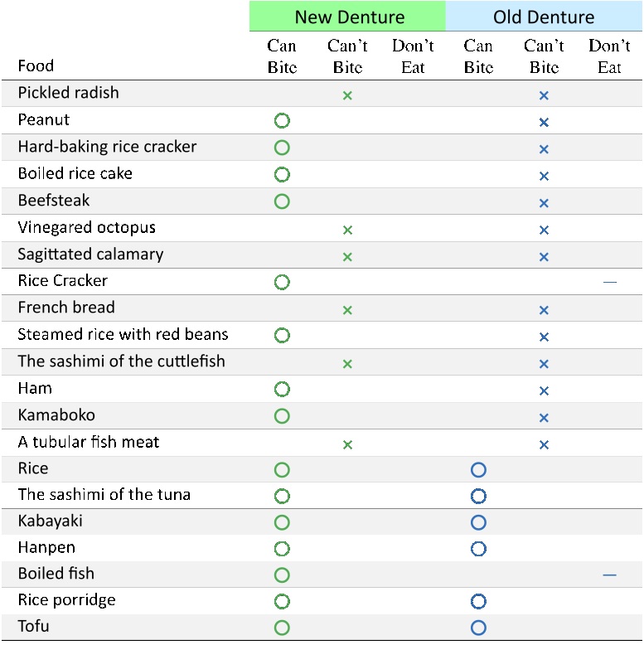644x645 pixels.
Task: Click green circle in Ham row
Action: (x=282, y=389)
